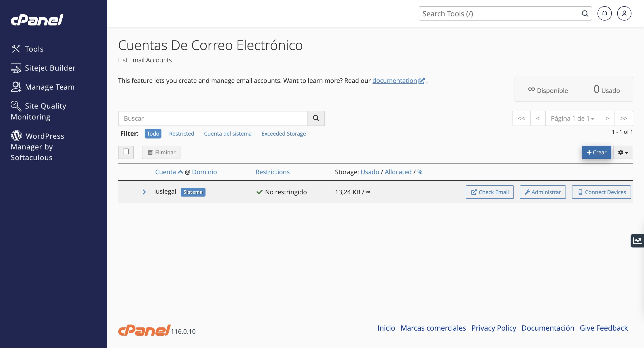Screen dimensions: 644x348
Task: Tick the select-all accounts checkbox
Action: pos(126,152)
